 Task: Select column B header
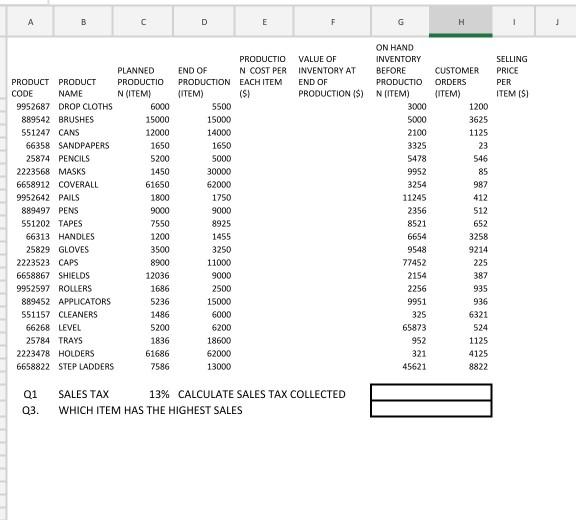point(83,22)
